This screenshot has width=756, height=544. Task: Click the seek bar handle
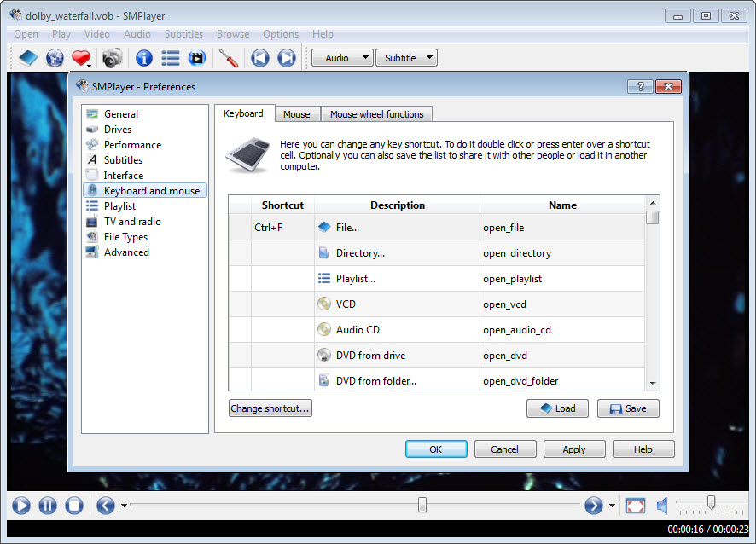422,505
